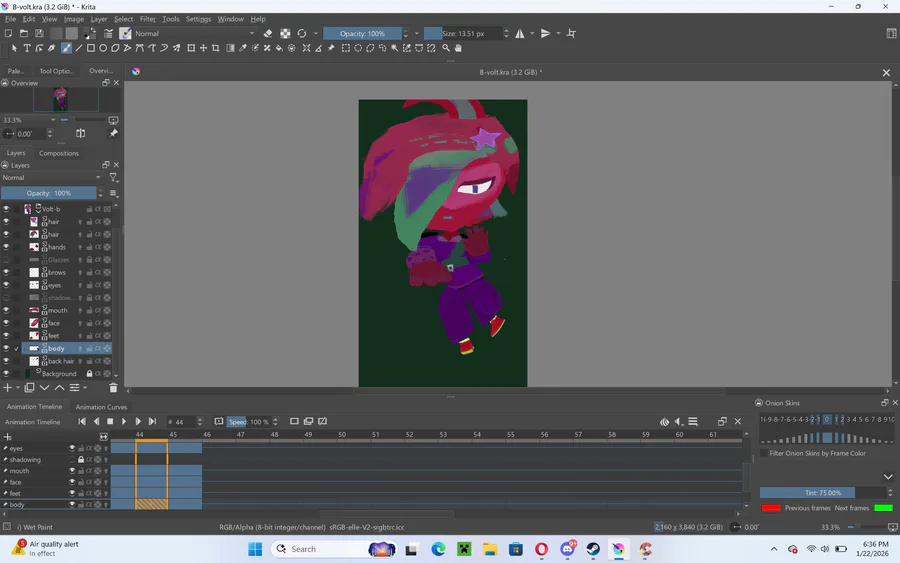Hide the back hair layer visibility
Viewport: 900px width, 563px height.
pyautogui.click(x=6, y=361)
